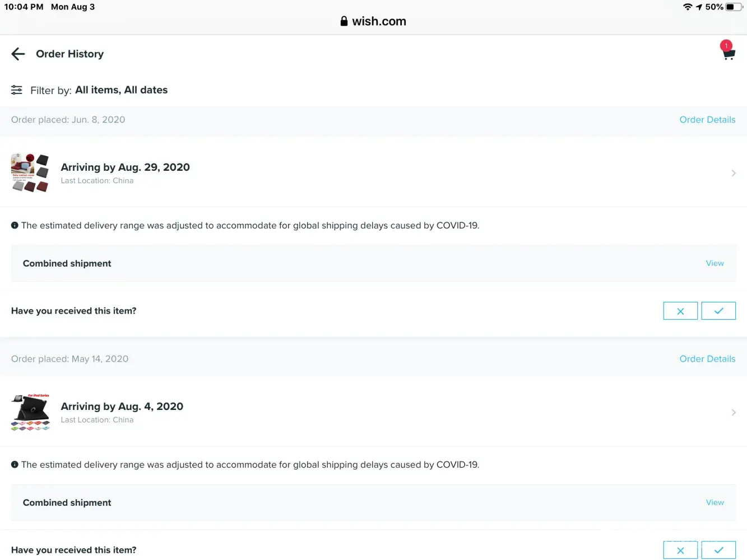Open Order Details for Jun. 8 order
The height and width of the screenshot is (560, 747).
pyautogui.click(x=707, y=120)
